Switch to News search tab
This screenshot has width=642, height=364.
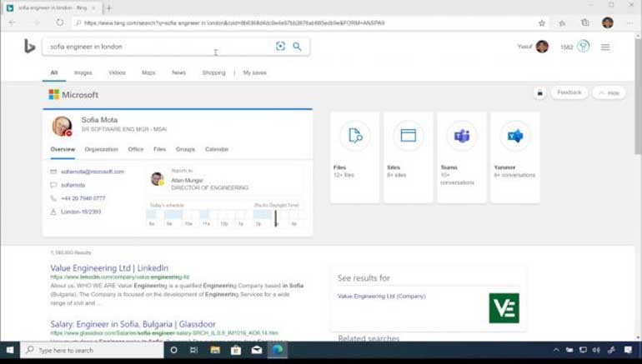pyautogui.click(x=178, y=72)
